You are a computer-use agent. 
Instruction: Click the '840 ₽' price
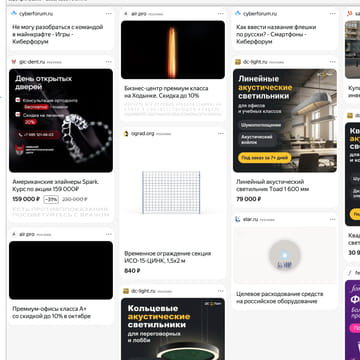point(132,271)
